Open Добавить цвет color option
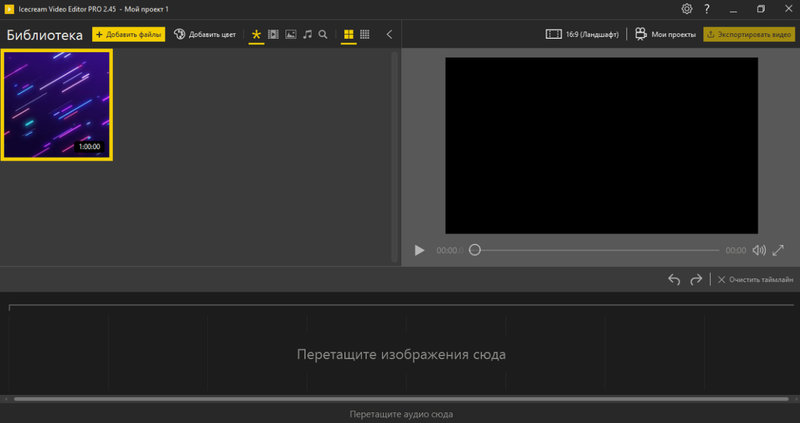This screenshot has width=800, height=423. 205,34
